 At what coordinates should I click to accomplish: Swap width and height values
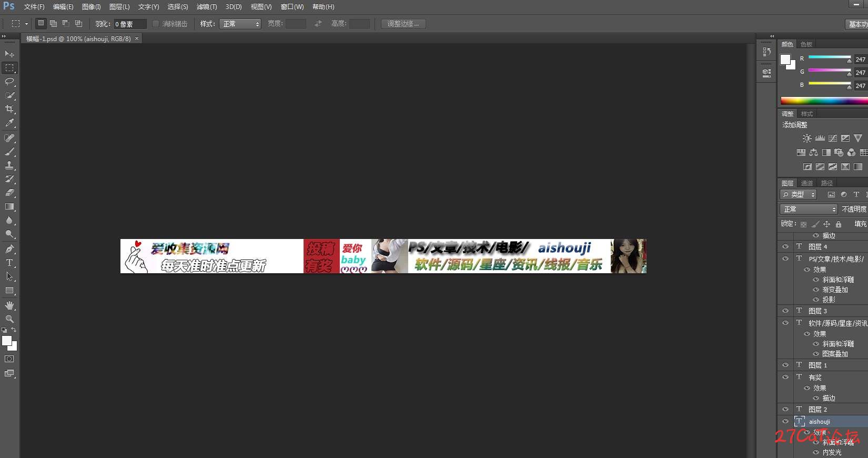[x=318, y=24]
